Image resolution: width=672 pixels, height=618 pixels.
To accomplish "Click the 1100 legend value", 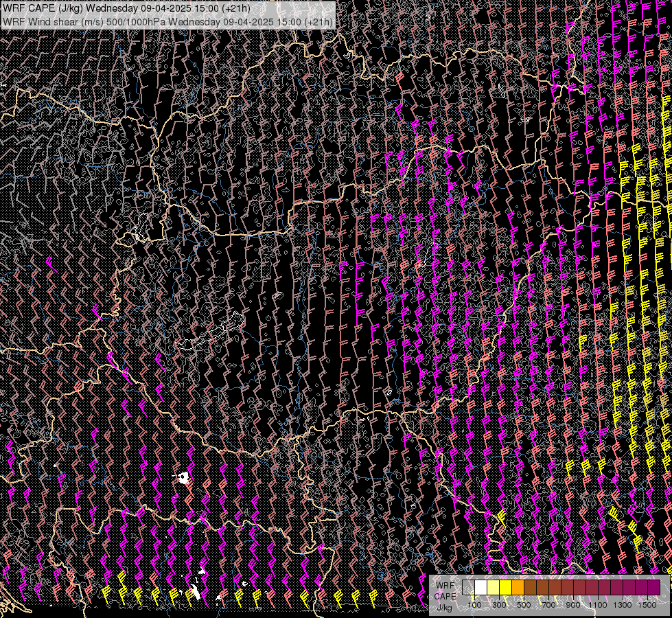I will (598, 605).
